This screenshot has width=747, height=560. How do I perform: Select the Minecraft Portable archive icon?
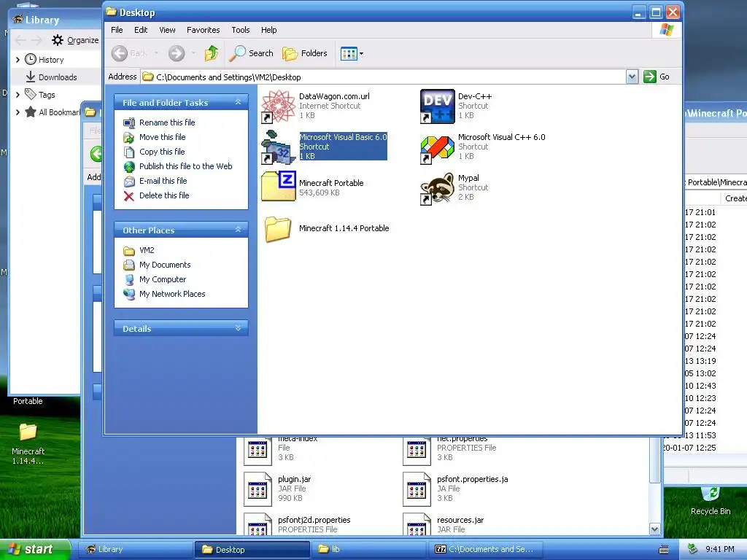(x=278, y=187)
